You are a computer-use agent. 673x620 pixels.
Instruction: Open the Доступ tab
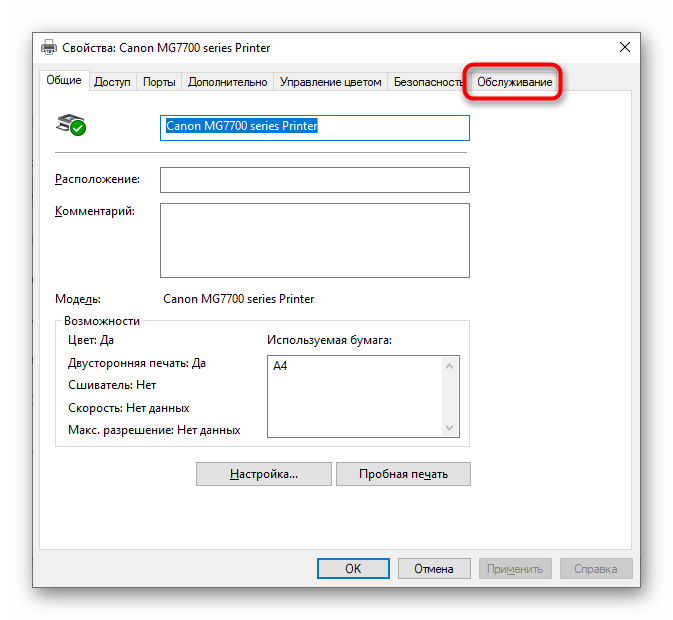coord(112,82)
